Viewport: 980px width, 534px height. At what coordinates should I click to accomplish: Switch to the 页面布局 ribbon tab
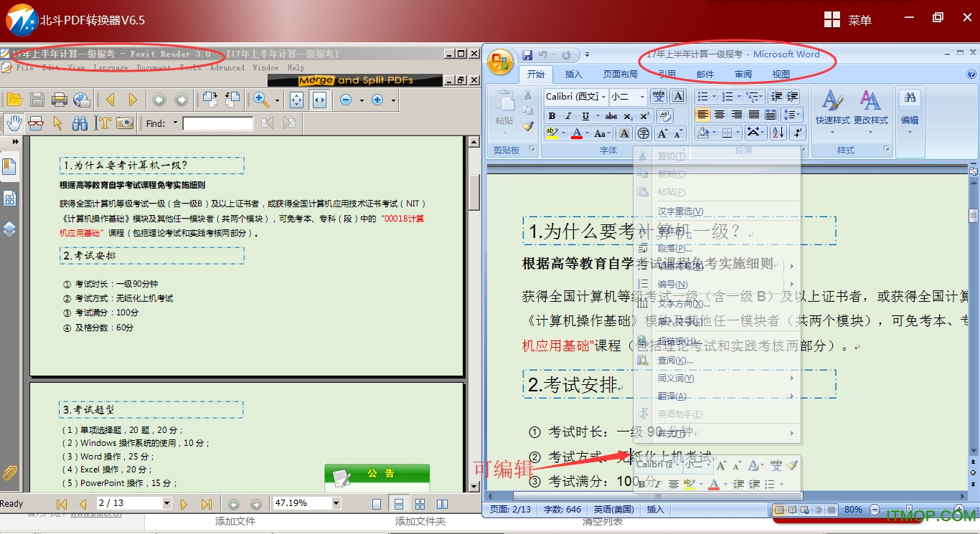point(620,74)
